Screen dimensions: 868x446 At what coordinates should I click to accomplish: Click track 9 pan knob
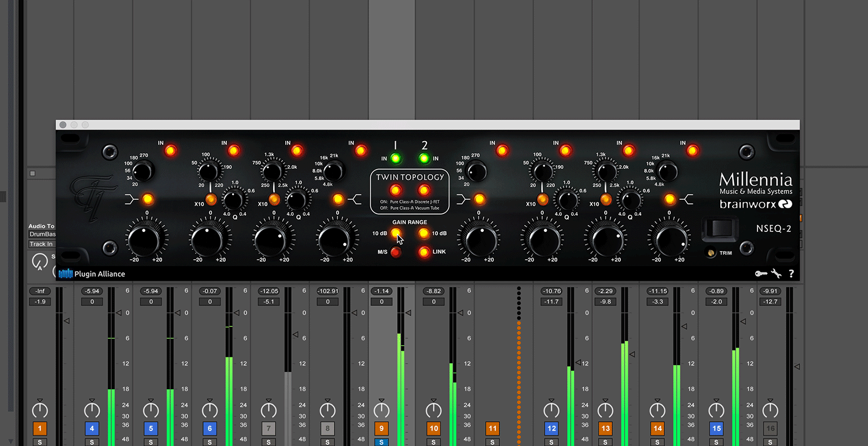click(381, 411)
